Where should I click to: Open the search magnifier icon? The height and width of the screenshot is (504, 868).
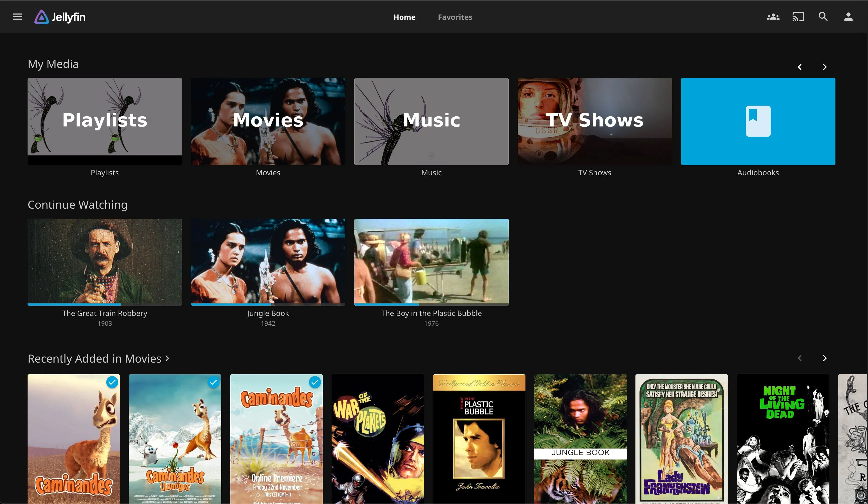click(823, 17)
